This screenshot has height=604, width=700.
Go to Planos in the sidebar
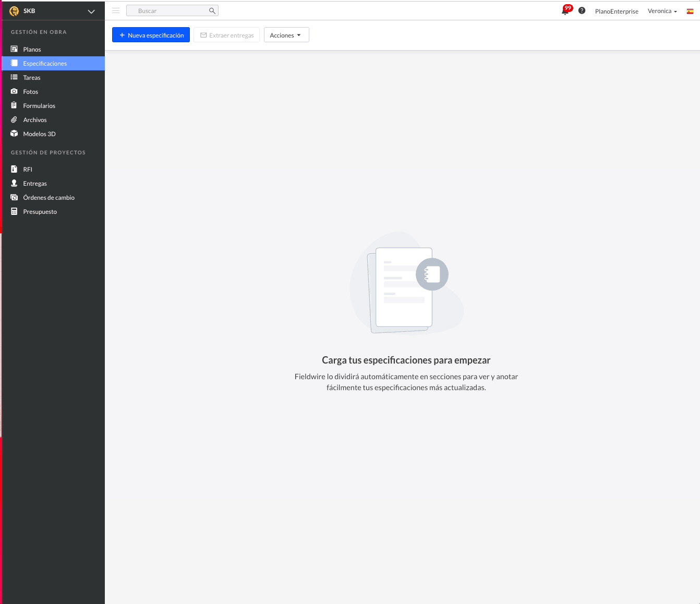pyautogui.click(x=32, y=50)
